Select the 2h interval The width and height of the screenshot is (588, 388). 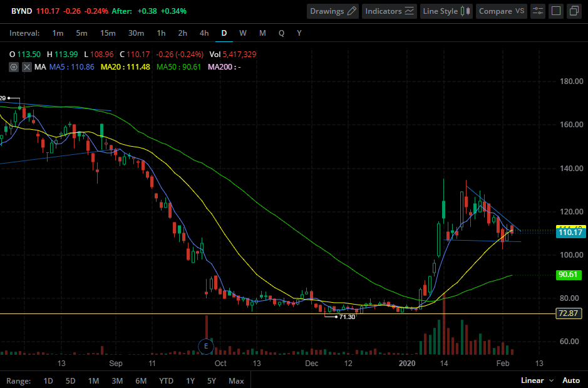[182, 33]
